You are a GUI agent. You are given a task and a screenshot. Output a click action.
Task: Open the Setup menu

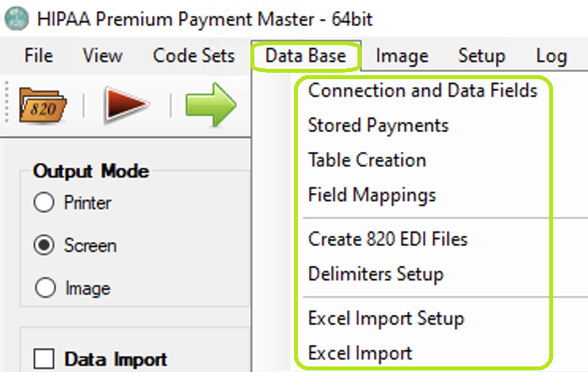click(482, 56)
